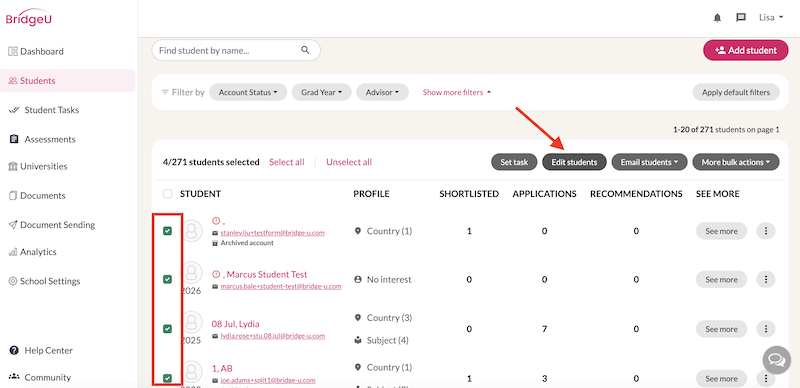Open three-dot menu for Marcus Student Test
The height and width of the screenshot is (388, 800).
[766, 280]
